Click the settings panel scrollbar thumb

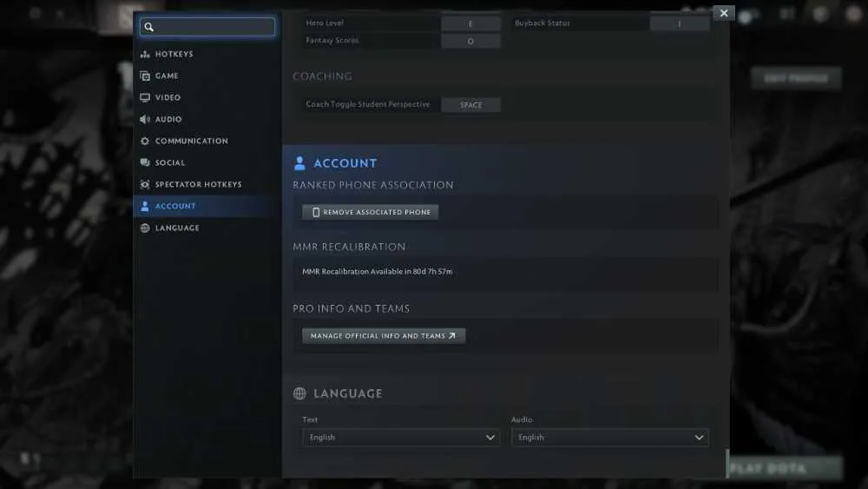tap(727, 463)
